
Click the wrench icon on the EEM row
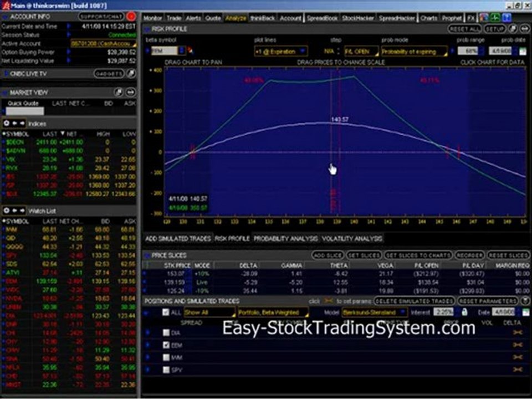[518, 345]
